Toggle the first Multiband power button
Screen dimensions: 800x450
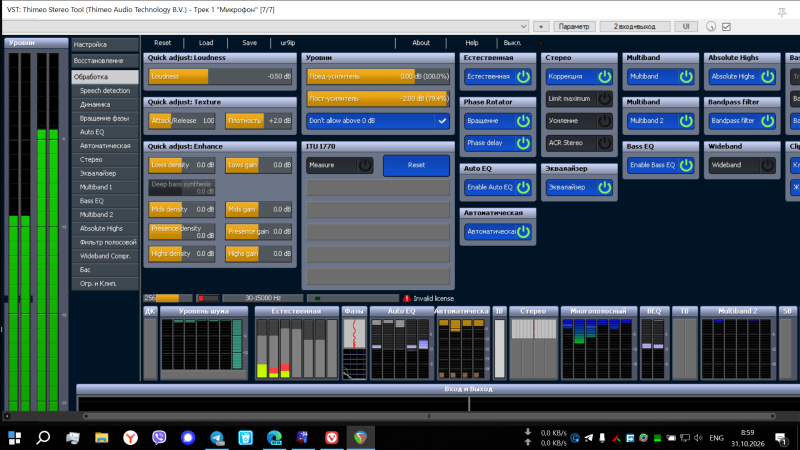pyautogui.click(x=686, y=77)
